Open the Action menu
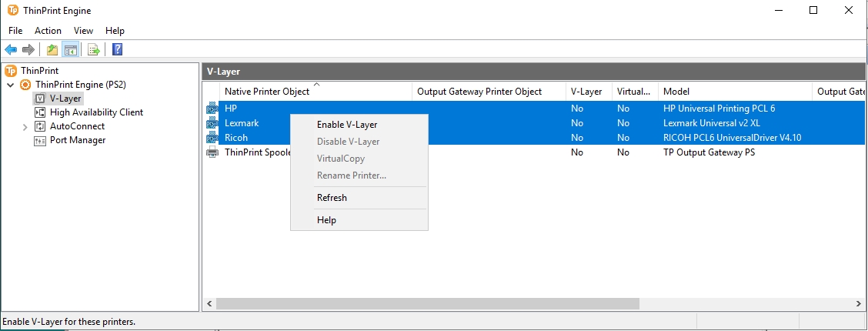 (x=48, y=31)
